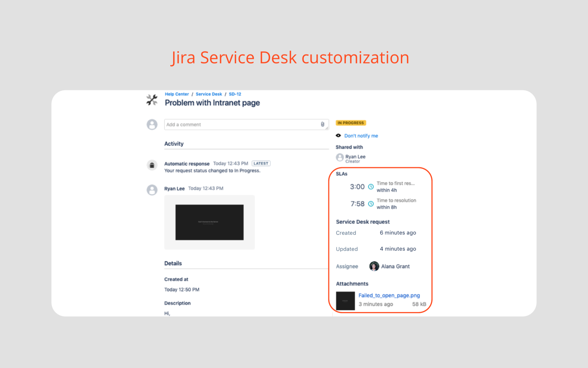This screenshot has width=588, height=368.
Task: Click the wrench tools project icon
Action: click(152, 100)
